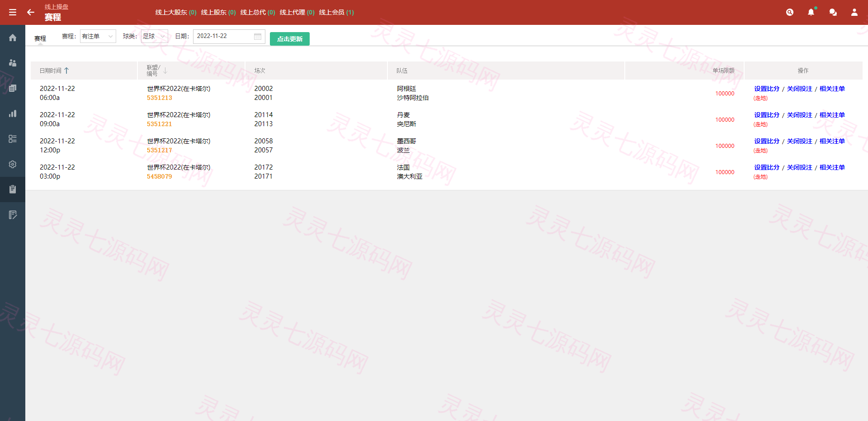Screen dimensions: 868x421
Task: Click 关闭投注 for 丹麦 match
Action: 799,115
